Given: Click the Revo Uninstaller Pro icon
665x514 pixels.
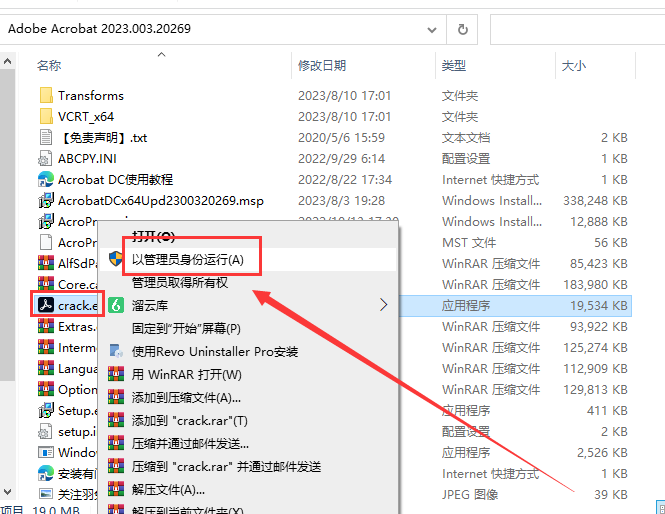Looking at the screenshot, I should coord(116,351).
